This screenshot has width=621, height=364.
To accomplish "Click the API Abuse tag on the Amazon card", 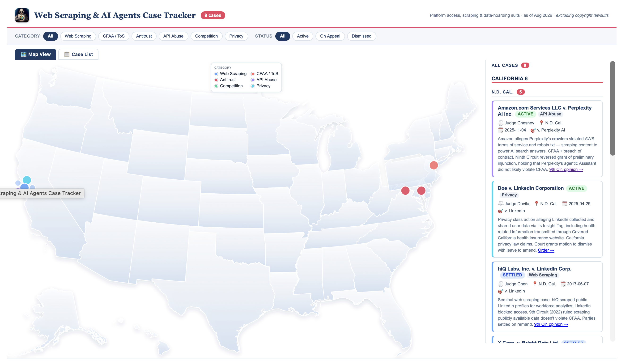I will pos(550,114).
